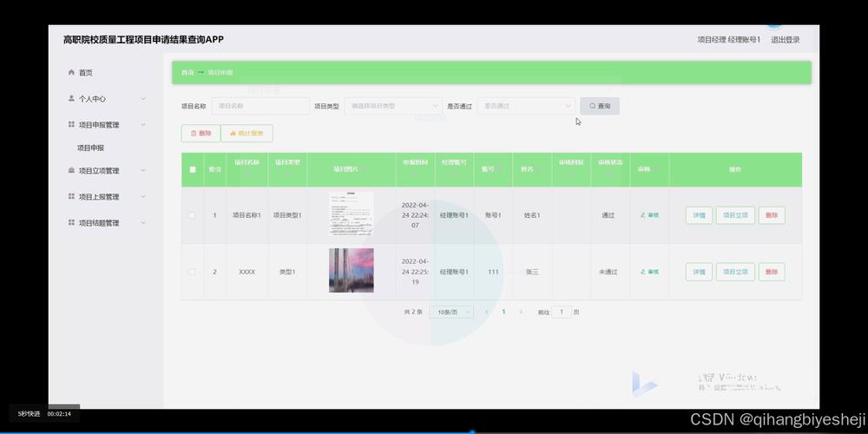Click the 2022-04-24 22:24:07 time cell
The height and width of the screenshot is (434, 868).
pos(415,215)
